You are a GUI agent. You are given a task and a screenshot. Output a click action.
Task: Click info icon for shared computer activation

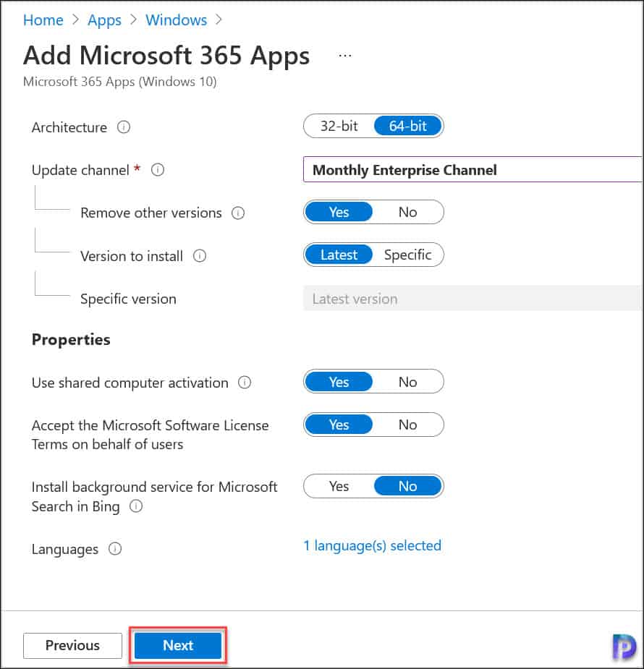(244, 383)
